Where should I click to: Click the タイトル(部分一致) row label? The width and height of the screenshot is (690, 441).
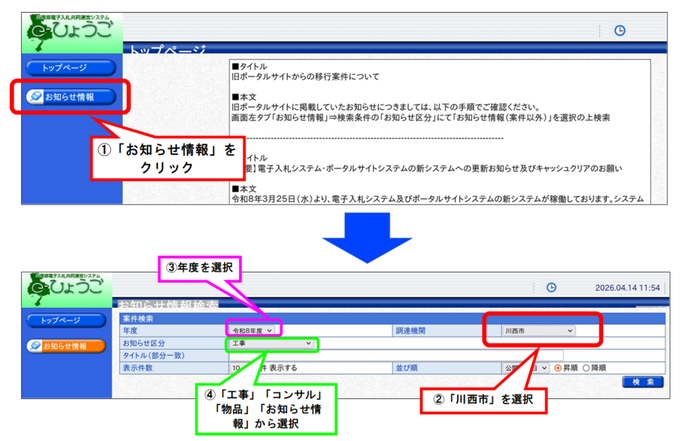[x=153, y=356]
